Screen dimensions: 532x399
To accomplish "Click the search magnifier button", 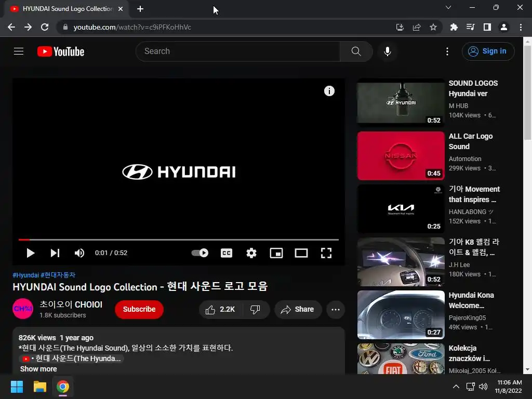I will [356, 51].
